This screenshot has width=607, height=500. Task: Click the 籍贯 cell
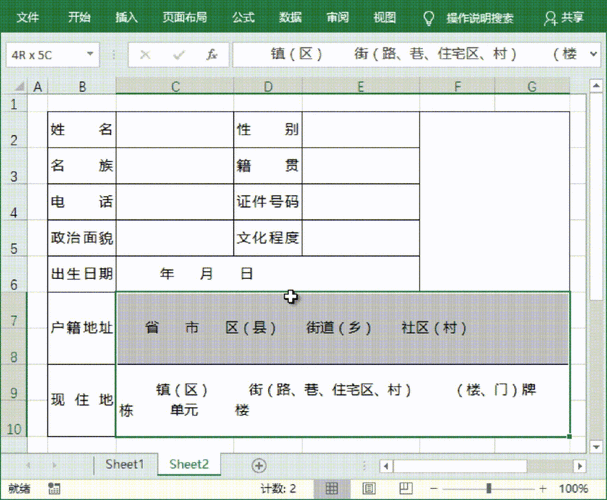pos(268,166)
